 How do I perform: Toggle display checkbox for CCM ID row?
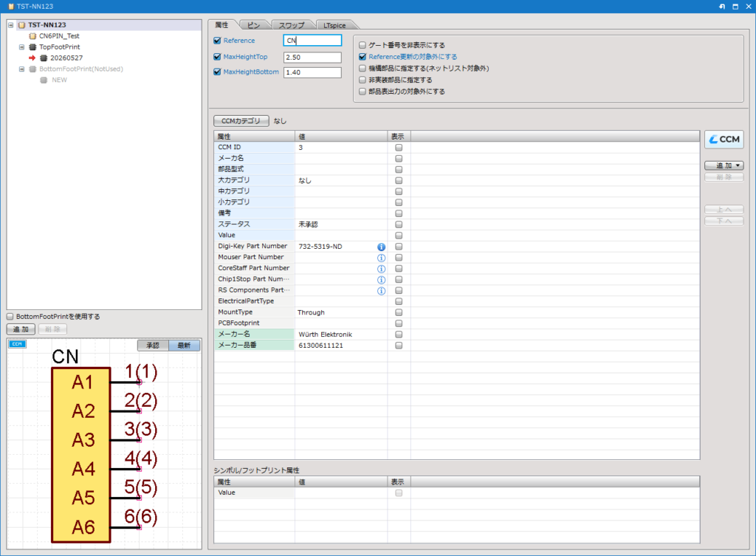point(399,148)
